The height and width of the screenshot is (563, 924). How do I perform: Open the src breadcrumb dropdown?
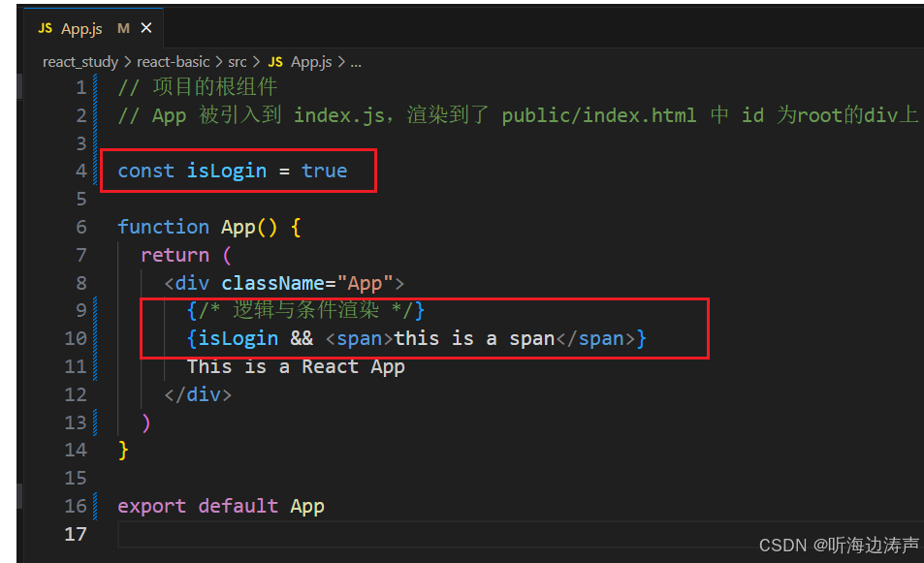click(x=238, y=61)
